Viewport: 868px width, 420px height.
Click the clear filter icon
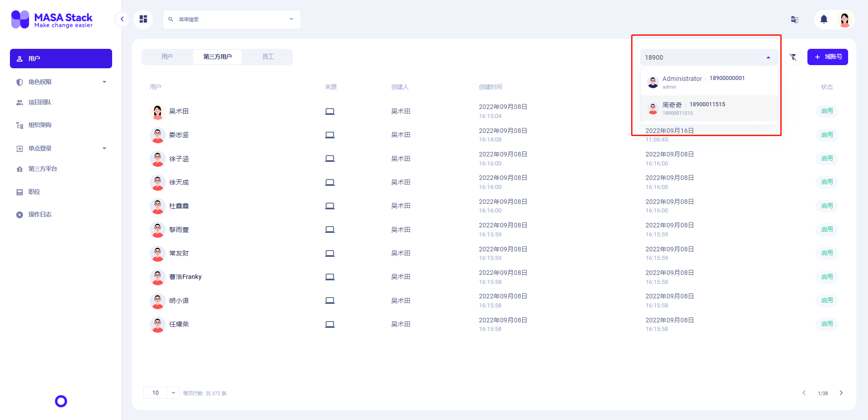point(793,57)
